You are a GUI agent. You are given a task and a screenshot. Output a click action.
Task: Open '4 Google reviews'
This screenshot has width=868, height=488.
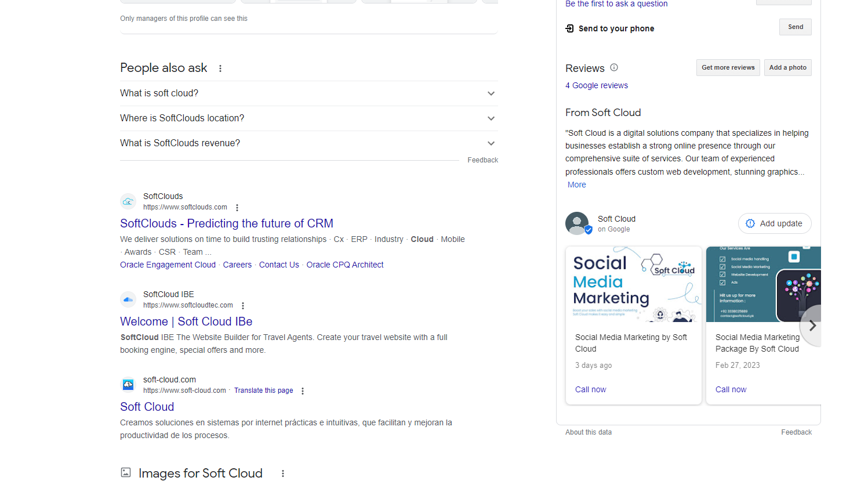tap(597, 85)
